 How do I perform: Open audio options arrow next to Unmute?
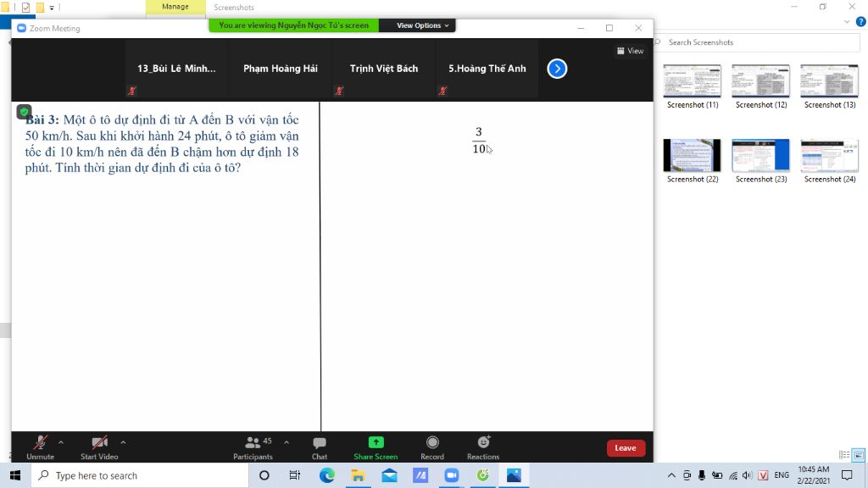(x=61, y=442)
